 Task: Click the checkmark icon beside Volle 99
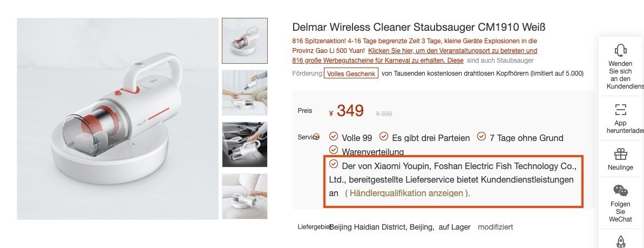[x=334, y=136]
